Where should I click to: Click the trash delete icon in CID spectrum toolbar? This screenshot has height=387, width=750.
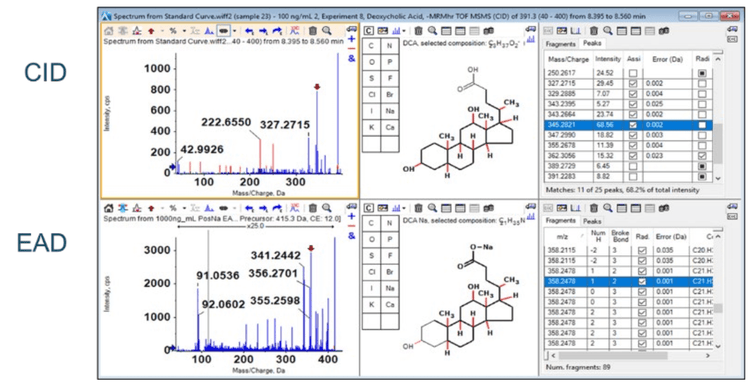[312, 31]
